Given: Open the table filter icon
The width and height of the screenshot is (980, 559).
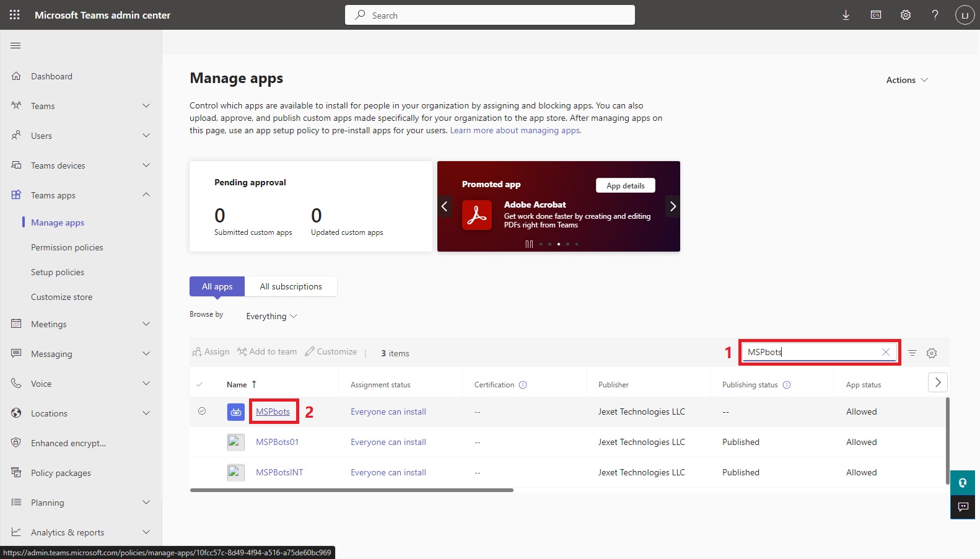Looking at the screenshot, I should (912, 353).
